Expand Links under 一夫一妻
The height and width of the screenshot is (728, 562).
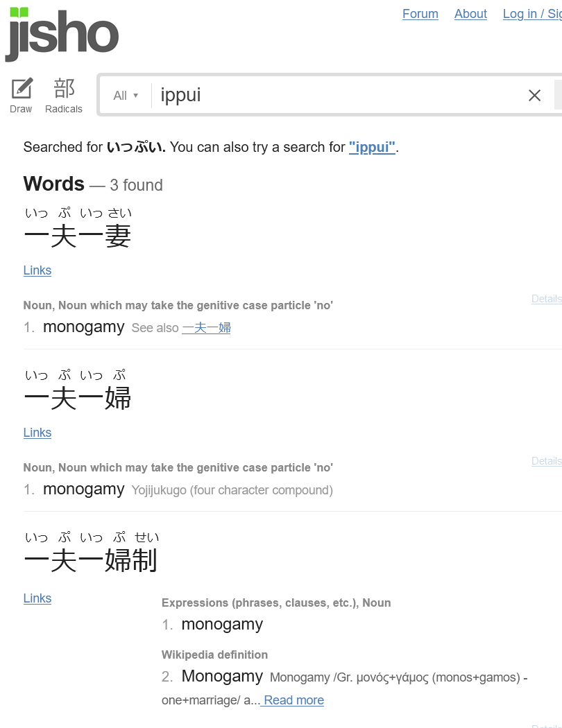[x=37, y=270]
